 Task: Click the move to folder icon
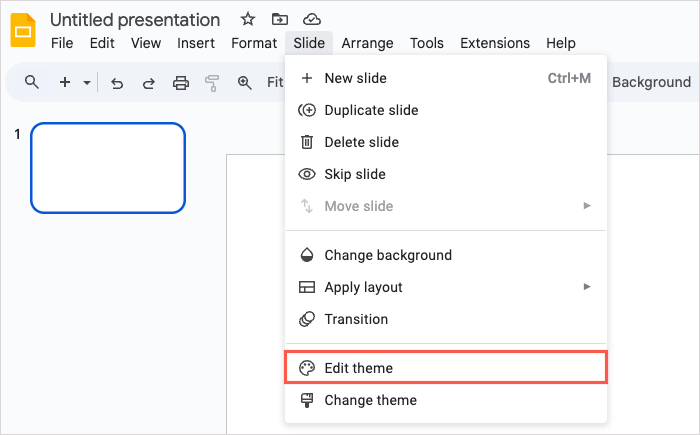pos(280,19)
